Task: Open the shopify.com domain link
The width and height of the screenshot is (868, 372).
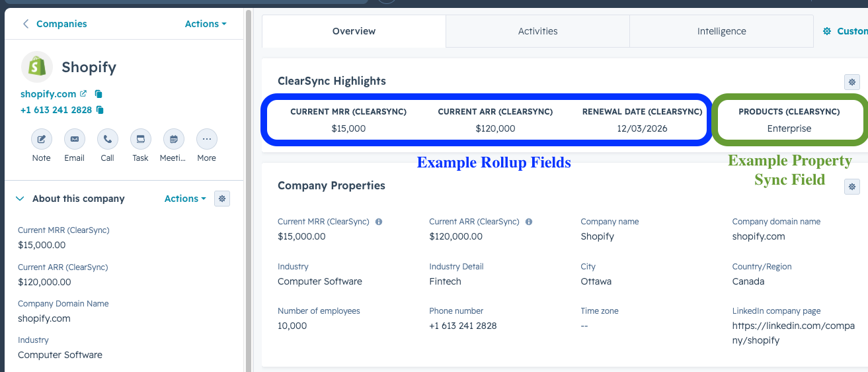Action: (48, 94)
